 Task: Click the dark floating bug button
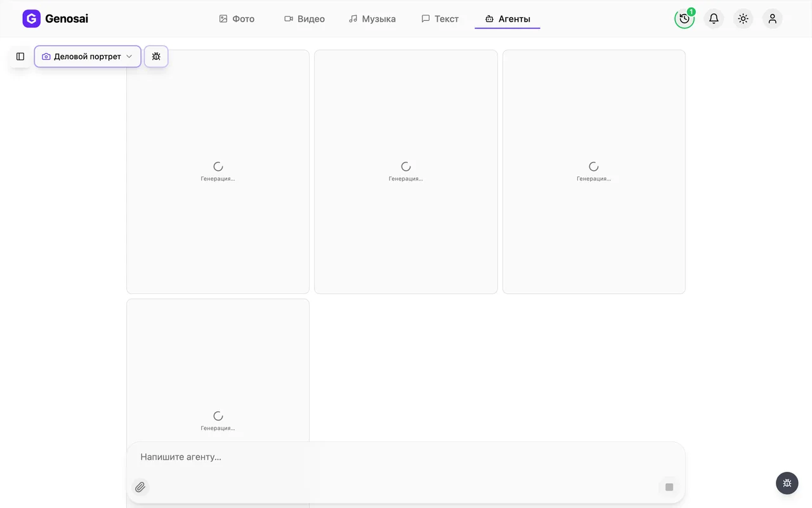787,483
